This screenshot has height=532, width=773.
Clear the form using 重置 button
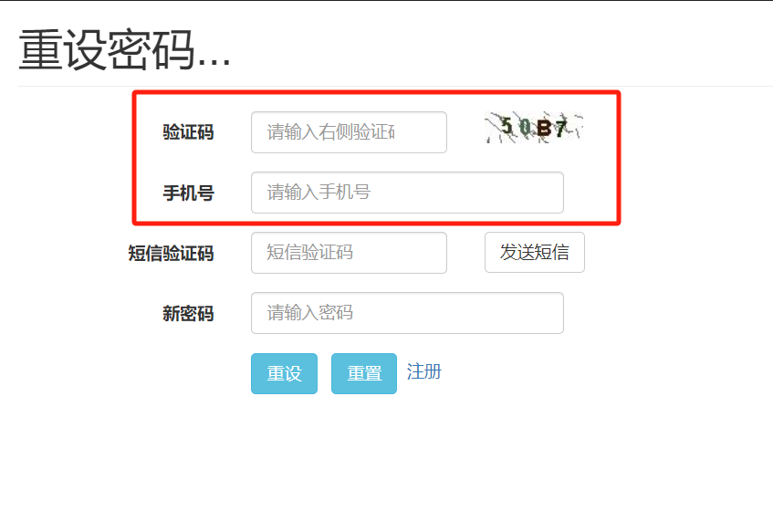pos(364,373)
